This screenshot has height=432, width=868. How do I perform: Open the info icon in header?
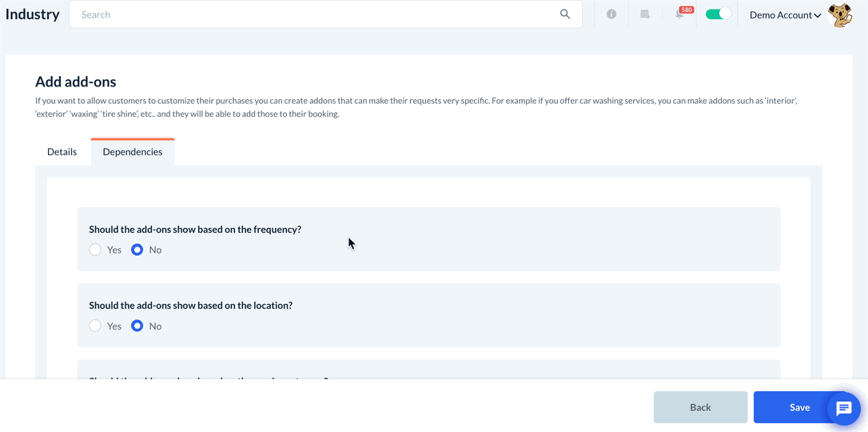[611, 14]
